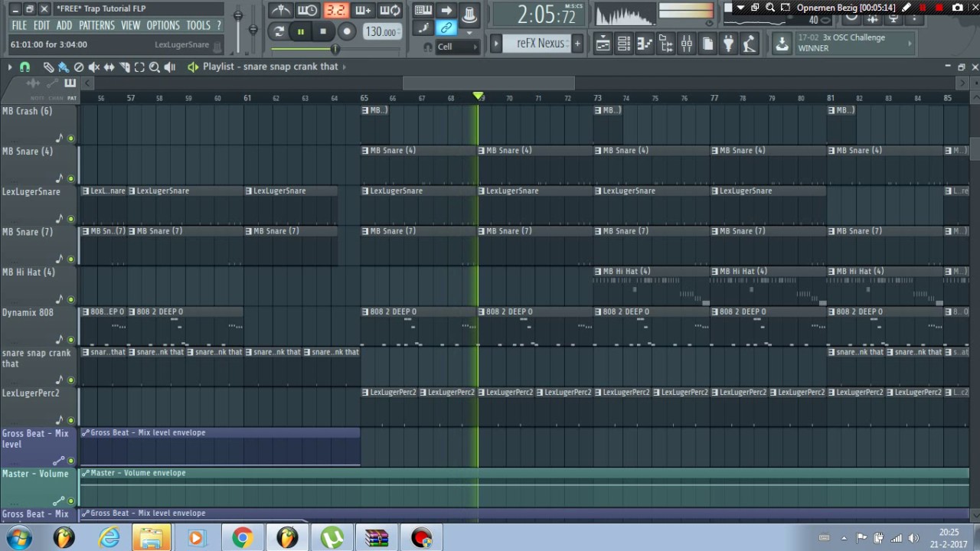Open the Windows Start menu
Image resolution: width=980 pixels, height=551 pixels.
point(18,538)
